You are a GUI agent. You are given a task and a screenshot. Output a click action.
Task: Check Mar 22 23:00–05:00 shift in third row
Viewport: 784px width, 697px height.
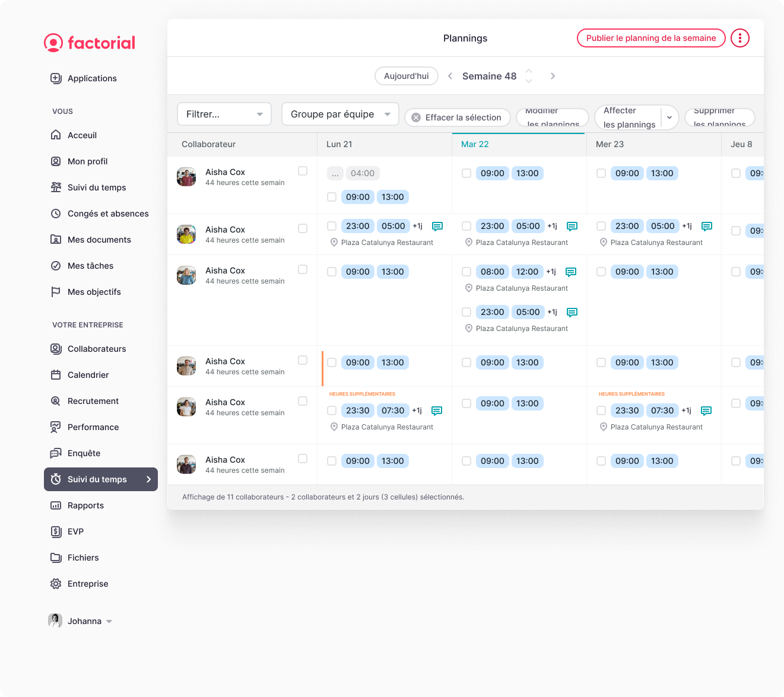[466, 312]
